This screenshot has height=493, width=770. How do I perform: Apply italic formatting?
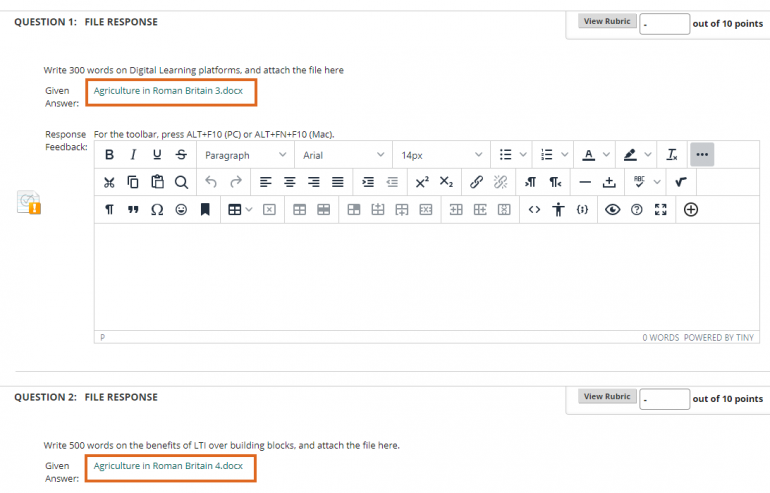[133, 155]
